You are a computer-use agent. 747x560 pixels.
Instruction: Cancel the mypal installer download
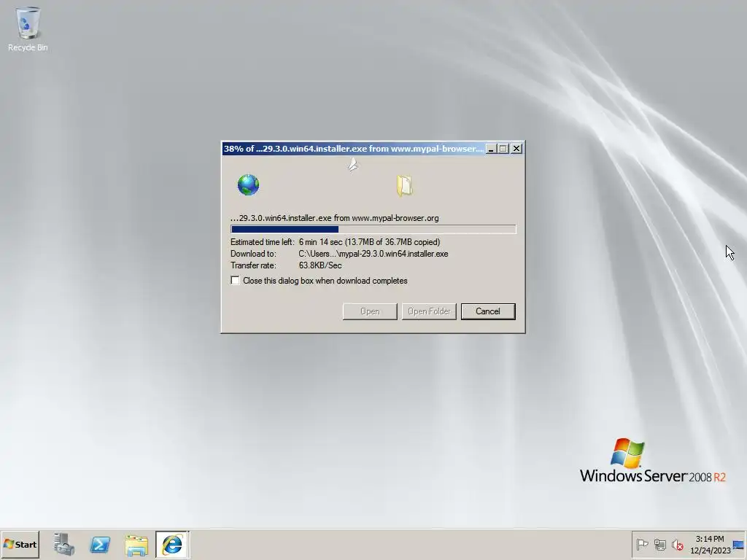click(x=488, y=311)
